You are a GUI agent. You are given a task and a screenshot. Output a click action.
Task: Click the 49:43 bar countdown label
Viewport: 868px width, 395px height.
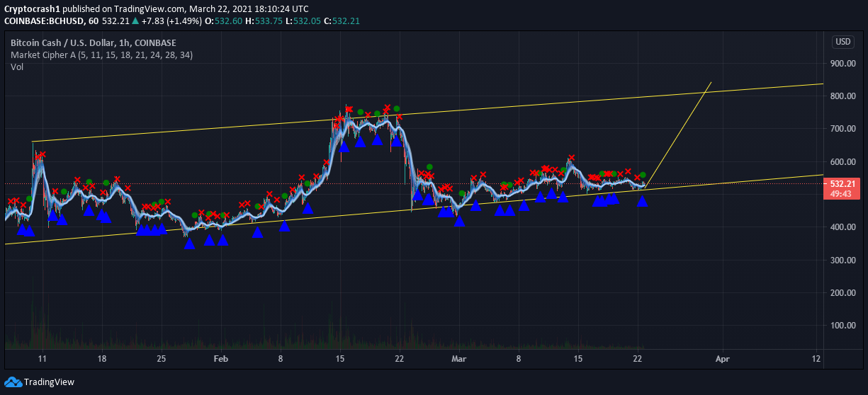[843, 193]
